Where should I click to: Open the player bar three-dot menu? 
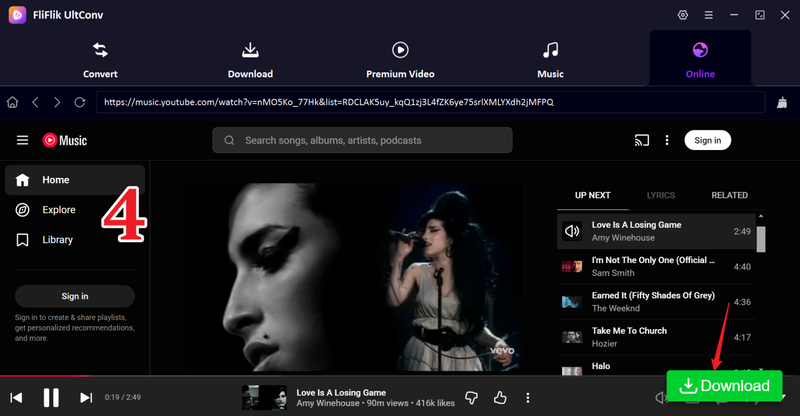point(528,398)
